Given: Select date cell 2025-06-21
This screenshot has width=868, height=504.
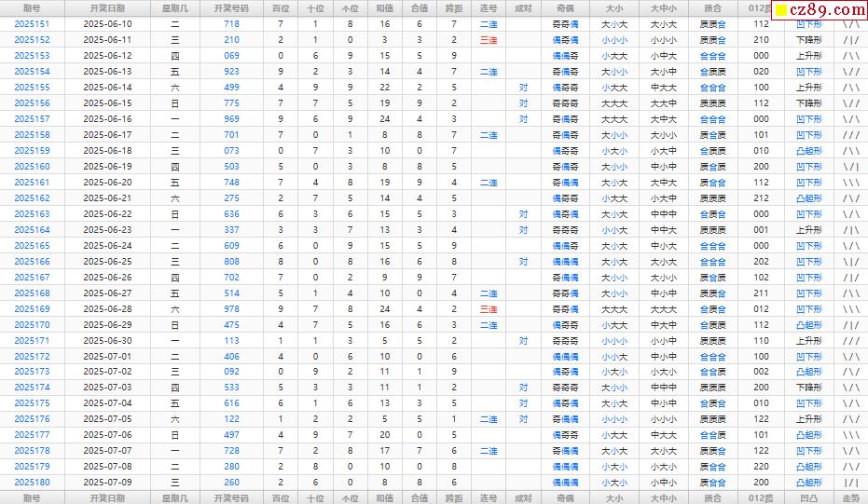Looking at the screenshot, I should point(107,198).
